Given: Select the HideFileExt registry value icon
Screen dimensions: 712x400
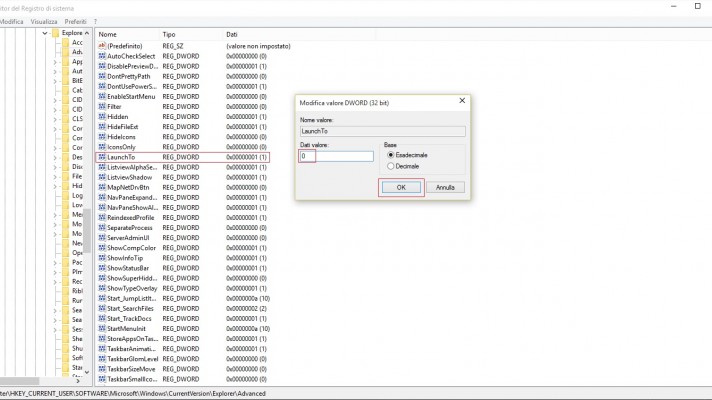Looking at the screenshot, I should click(101, 127).
